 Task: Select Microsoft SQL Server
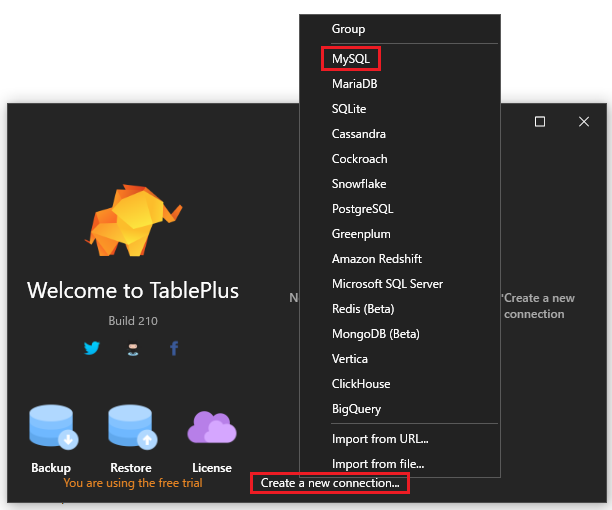(x=400, y=284)
